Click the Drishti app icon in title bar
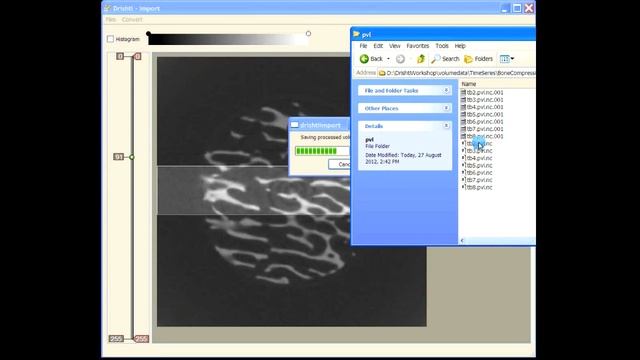This screenshot has height=360, width=640. tap(107, 8)
